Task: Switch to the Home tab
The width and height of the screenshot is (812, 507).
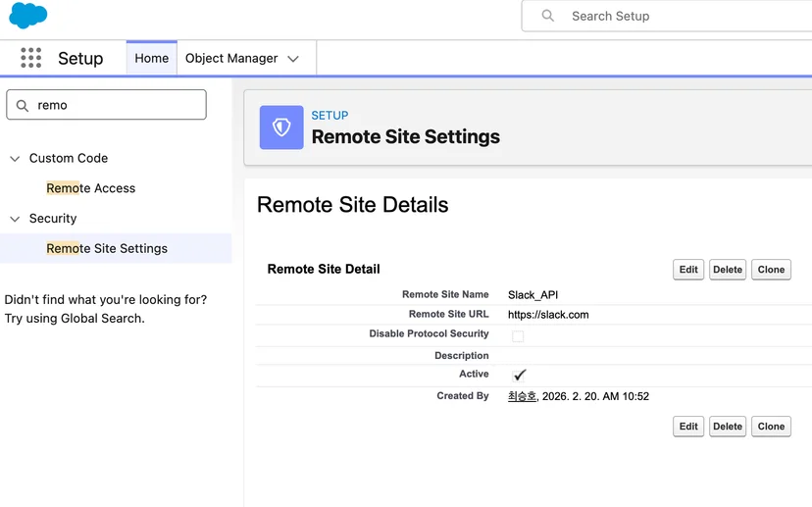Action: 152,58
